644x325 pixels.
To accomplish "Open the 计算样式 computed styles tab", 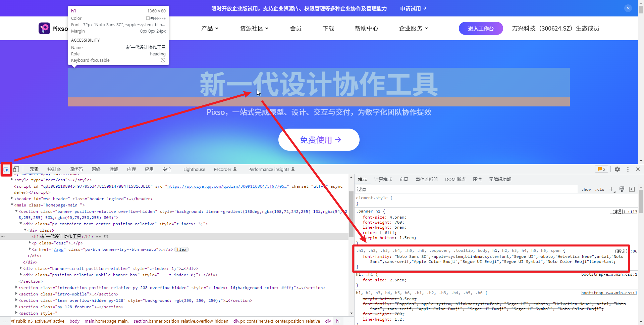I will click(x=383, y=179).
